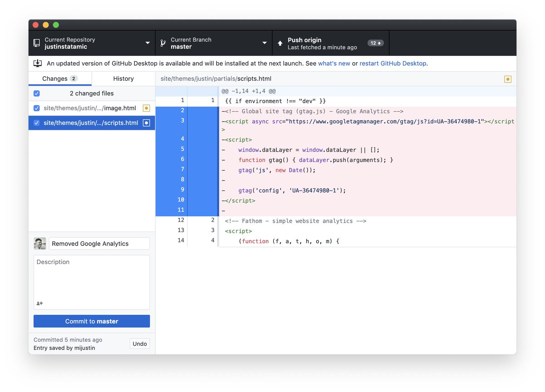Screen dimensions: 545x392
Task: Uncheck the image.html file checkbox
Action: [37, 108]
